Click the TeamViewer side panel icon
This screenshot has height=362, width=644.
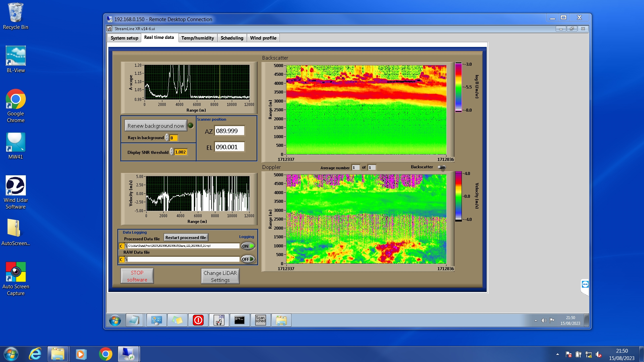tap(585, 285)
